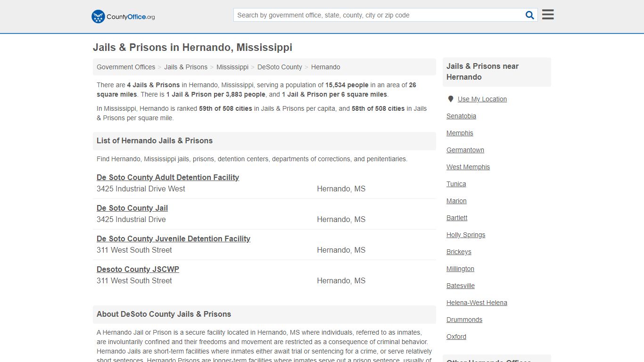Open De Soto County Adult Detention Facility
The height and width of the screenshot is (362, 644).
pyautogui.click(x=168, y=177)
